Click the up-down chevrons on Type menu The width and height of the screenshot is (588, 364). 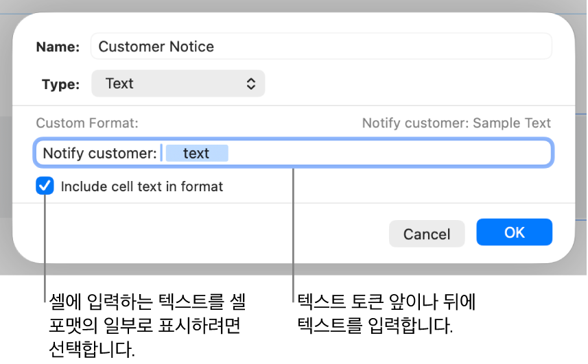(x=251, y=84)
